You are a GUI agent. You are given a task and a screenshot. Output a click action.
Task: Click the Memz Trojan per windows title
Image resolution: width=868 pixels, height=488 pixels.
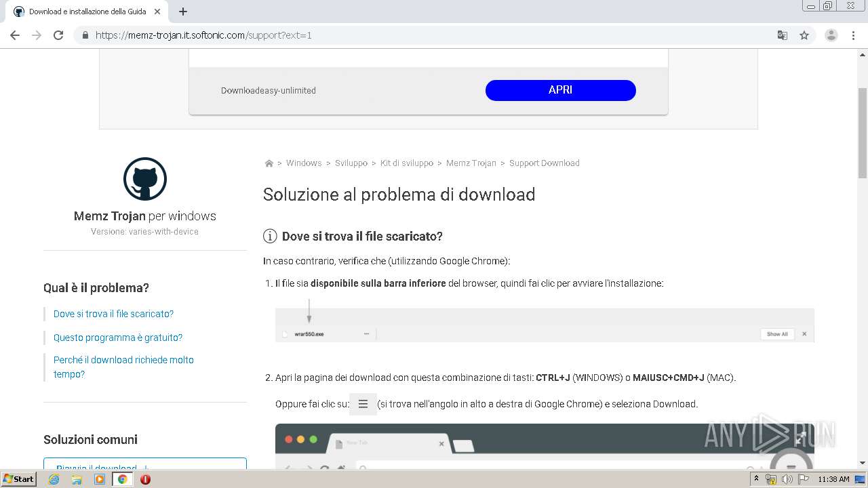[145, 216]
